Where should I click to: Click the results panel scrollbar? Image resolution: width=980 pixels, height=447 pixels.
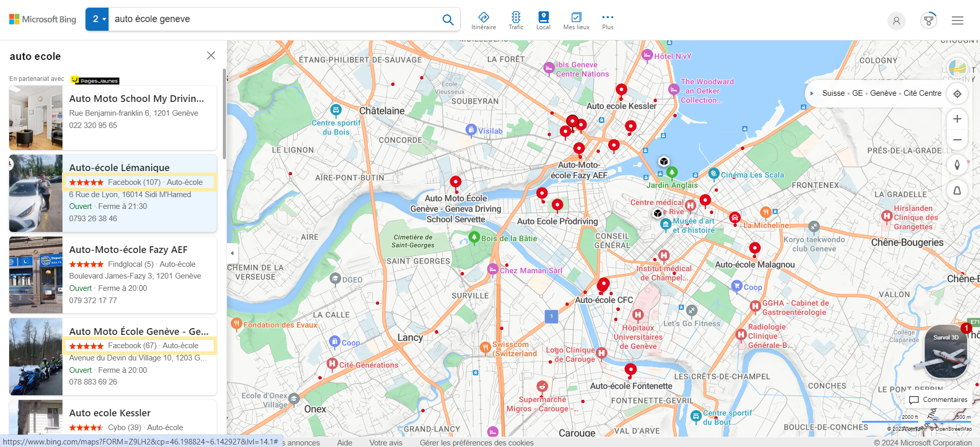(224, 114)
